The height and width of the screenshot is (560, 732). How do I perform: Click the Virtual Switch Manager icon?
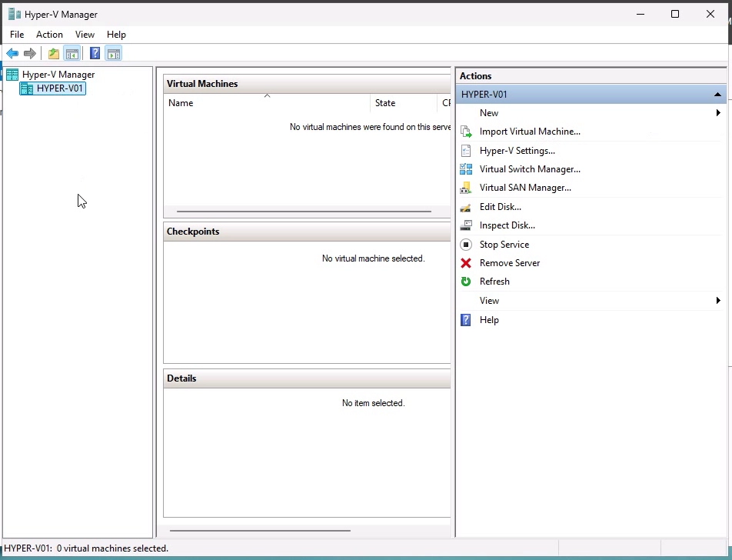pos(466,169)
